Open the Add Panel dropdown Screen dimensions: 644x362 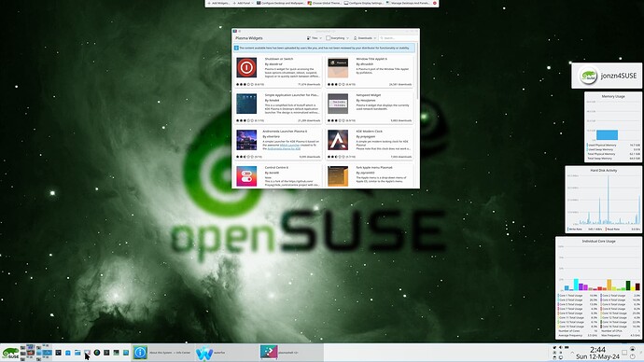[244, 3]
